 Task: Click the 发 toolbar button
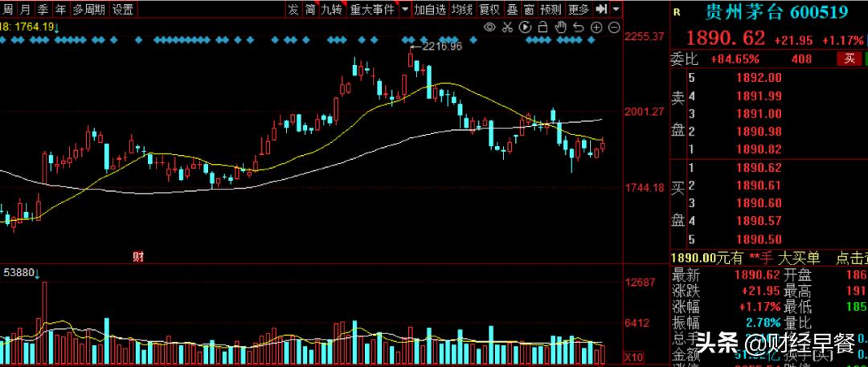pos(293,10)
